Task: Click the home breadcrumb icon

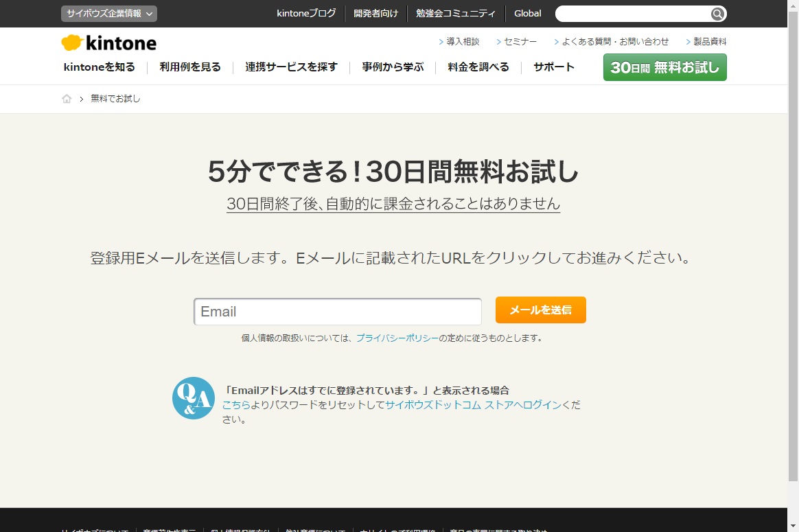Action: point(67,99)
